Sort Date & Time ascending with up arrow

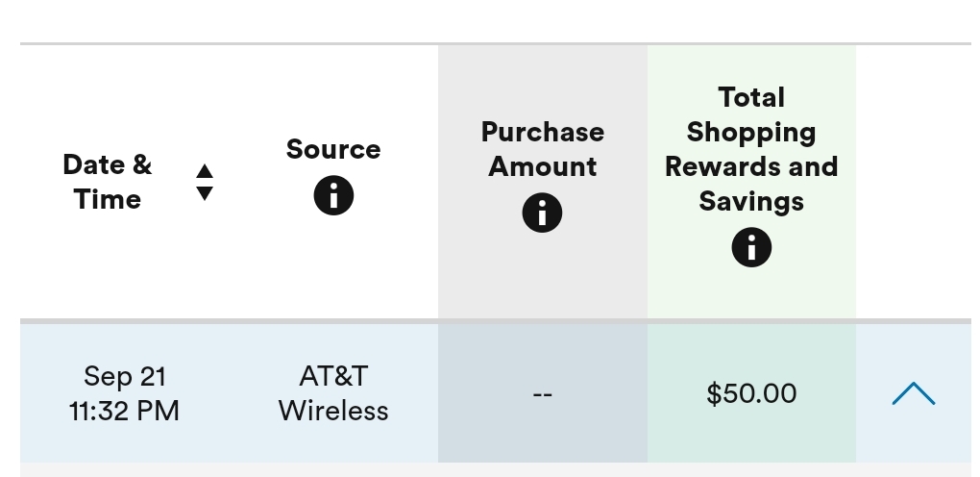[205, 171]
